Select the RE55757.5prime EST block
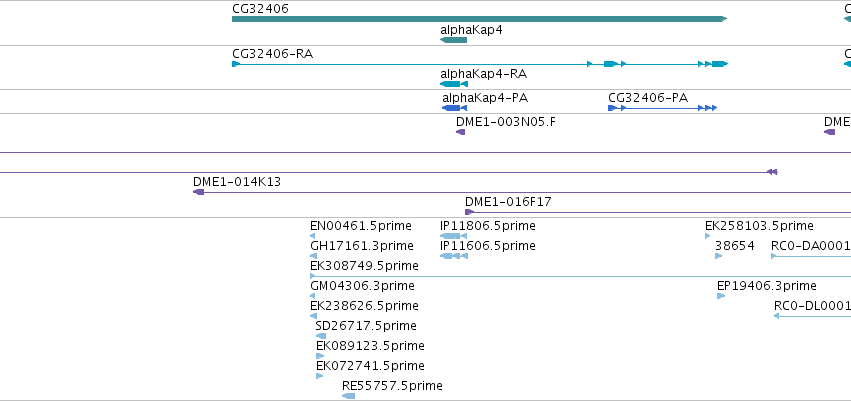This screenshot has width=851, height=401. [348, 396]
